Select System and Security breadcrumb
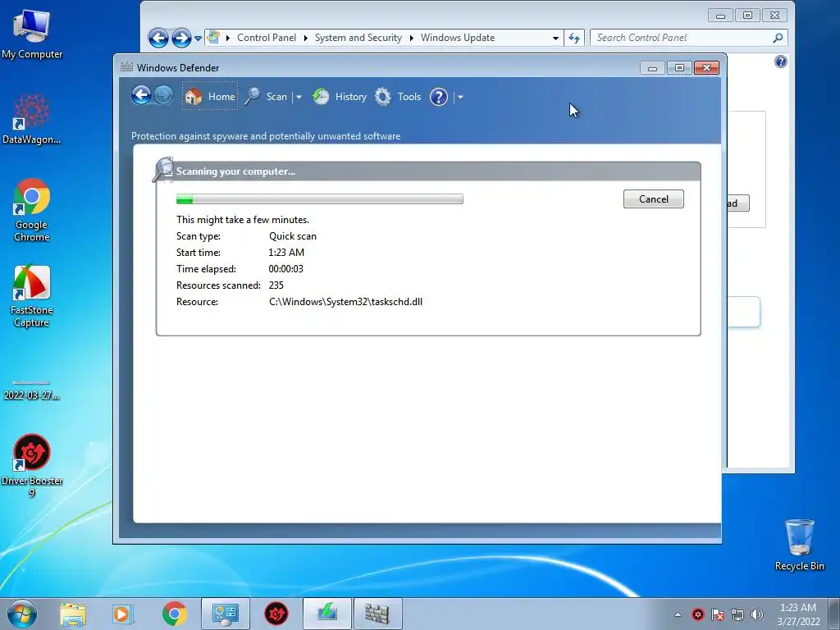Screen dimensions: 840x630 [x=358, y=38]
